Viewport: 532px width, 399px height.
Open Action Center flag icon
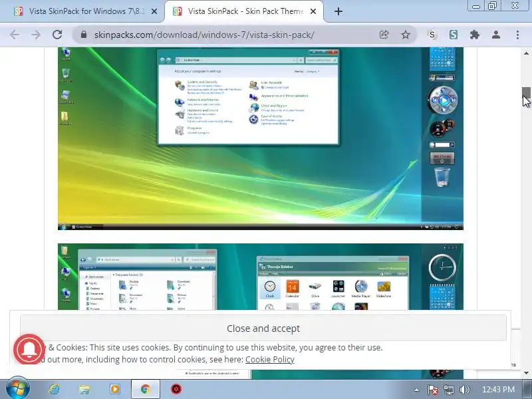point(433,390)
